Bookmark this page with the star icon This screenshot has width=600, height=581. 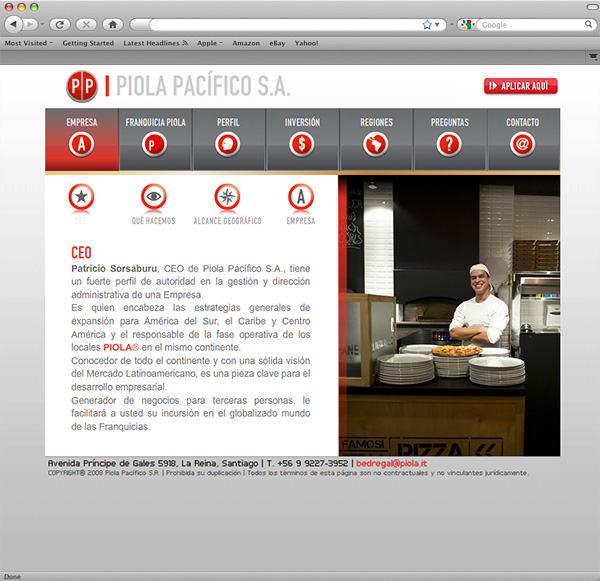[427, 24]
